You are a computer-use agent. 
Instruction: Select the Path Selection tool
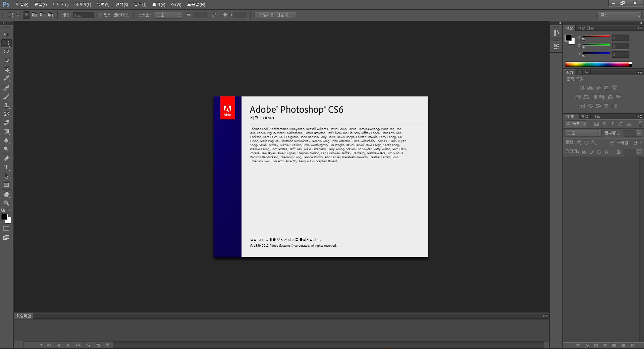pos(6,176)
